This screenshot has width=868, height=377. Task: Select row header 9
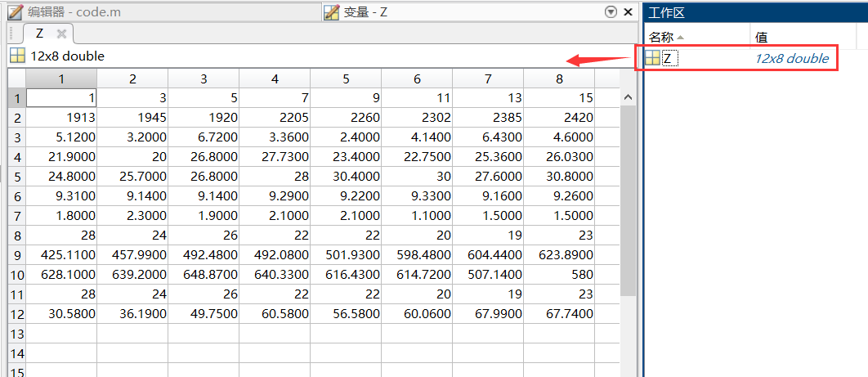(17, 255)
